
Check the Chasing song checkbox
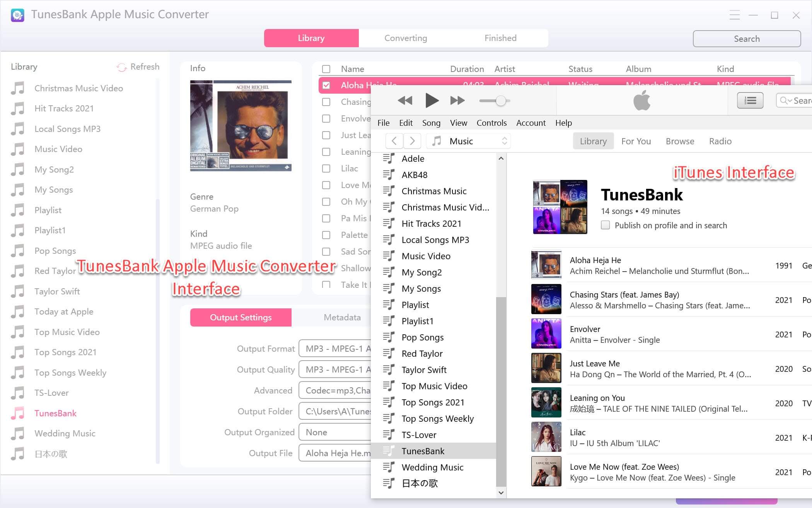pyautogui.click(x=326, y=102)
